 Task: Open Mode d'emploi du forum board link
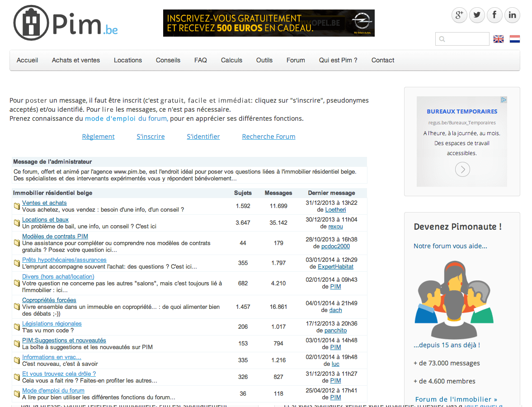coord(53,390)
